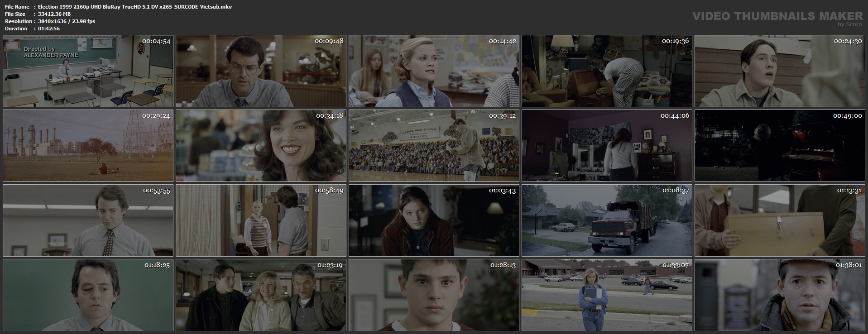The width and height of the screenshot is (868, 334).
Task: View the frame stamped 01:28:13
Action: point(434,295)
